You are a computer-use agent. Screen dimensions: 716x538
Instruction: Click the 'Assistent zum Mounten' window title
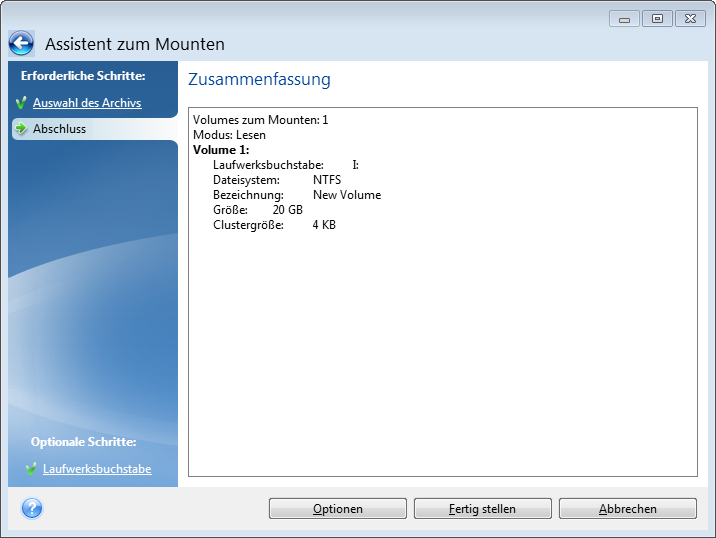135,44
